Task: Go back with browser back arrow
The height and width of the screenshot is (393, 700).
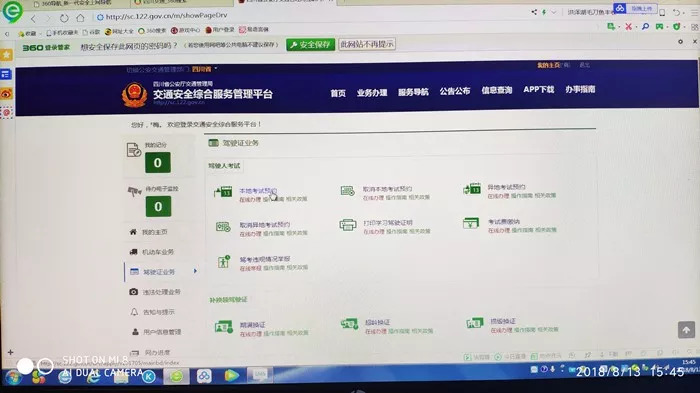Action: [x=33, y=18]
